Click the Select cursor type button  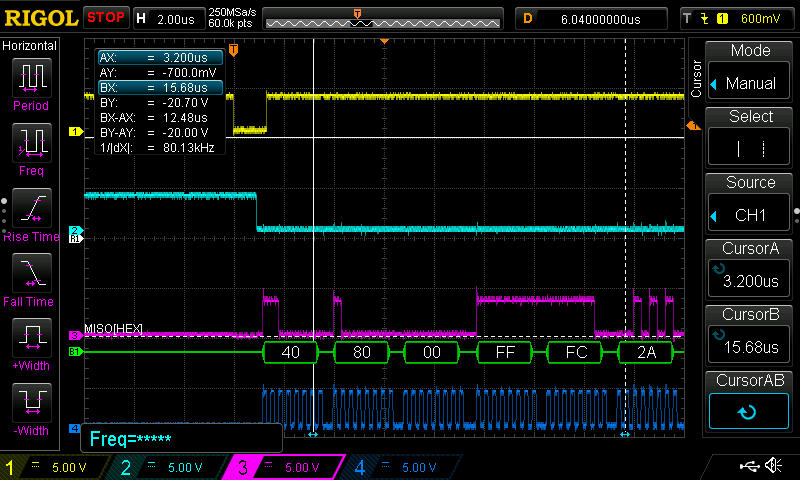tap(749, 148)
